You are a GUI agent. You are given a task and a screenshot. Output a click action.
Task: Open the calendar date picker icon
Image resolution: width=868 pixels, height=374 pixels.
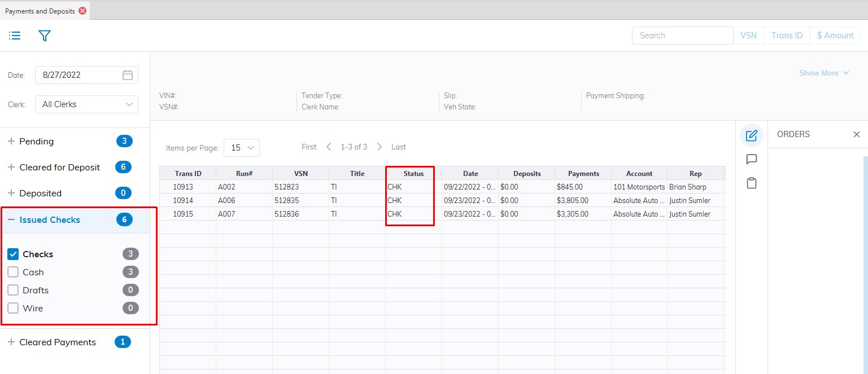pos(128,75)
